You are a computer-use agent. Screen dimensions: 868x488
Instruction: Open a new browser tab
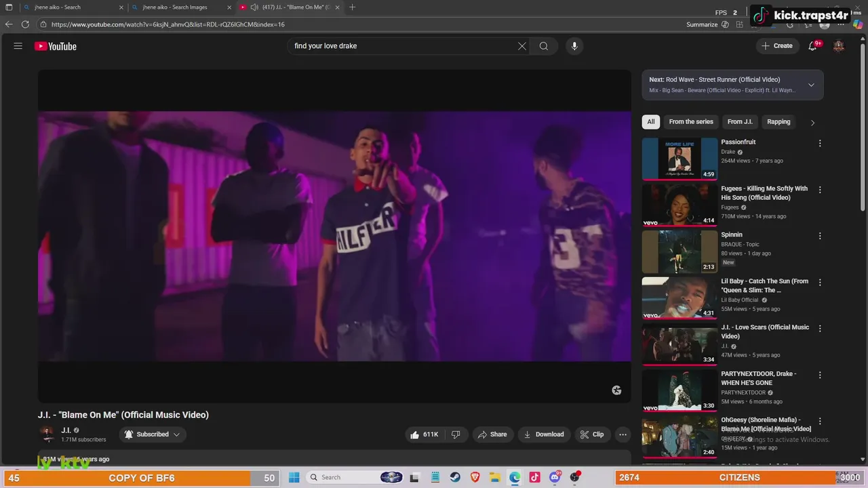[352, 7]
